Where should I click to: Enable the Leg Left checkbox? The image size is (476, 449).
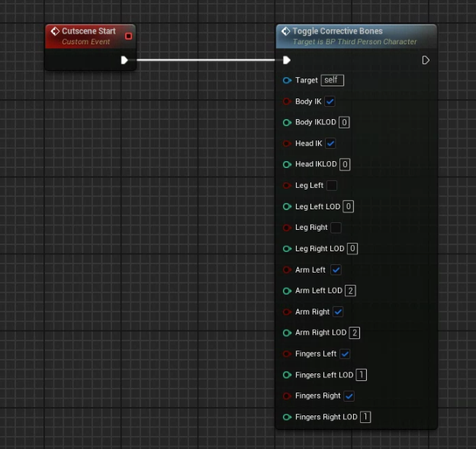(332, 186)
